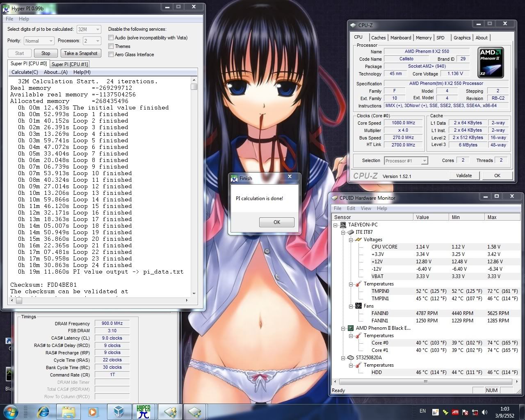Open VirtualBox taskbar icon

(x=119, y=412)
